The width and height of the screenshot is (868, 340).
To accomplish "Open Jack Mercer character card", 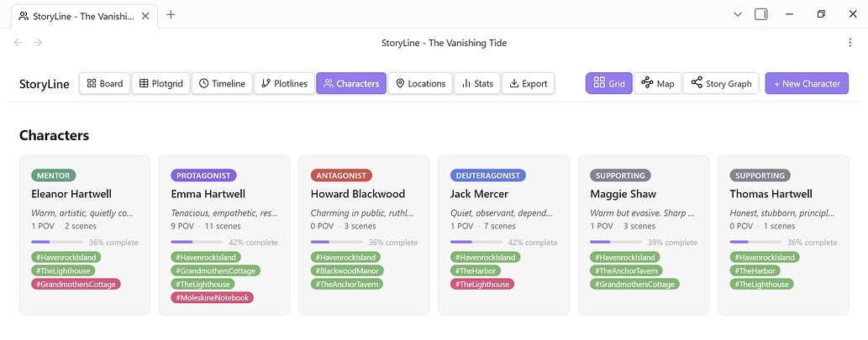I will tap(504, 235).
